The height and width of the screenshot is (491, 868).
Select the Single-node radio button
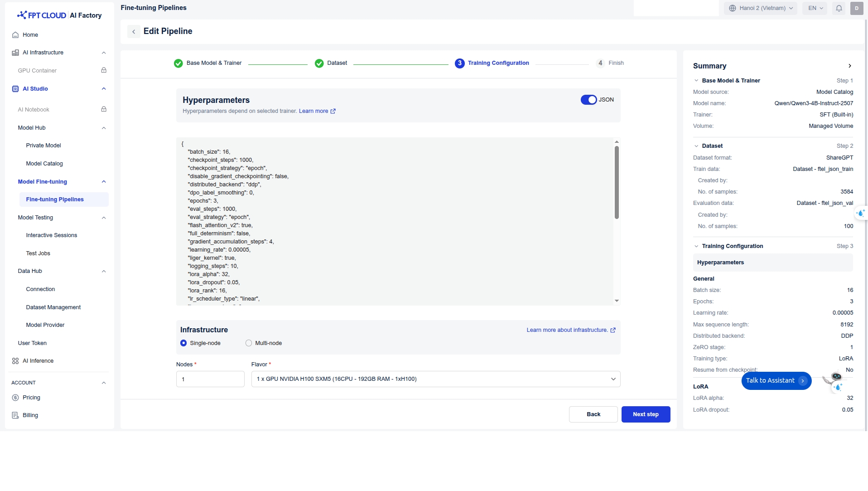tap(183, 343)
